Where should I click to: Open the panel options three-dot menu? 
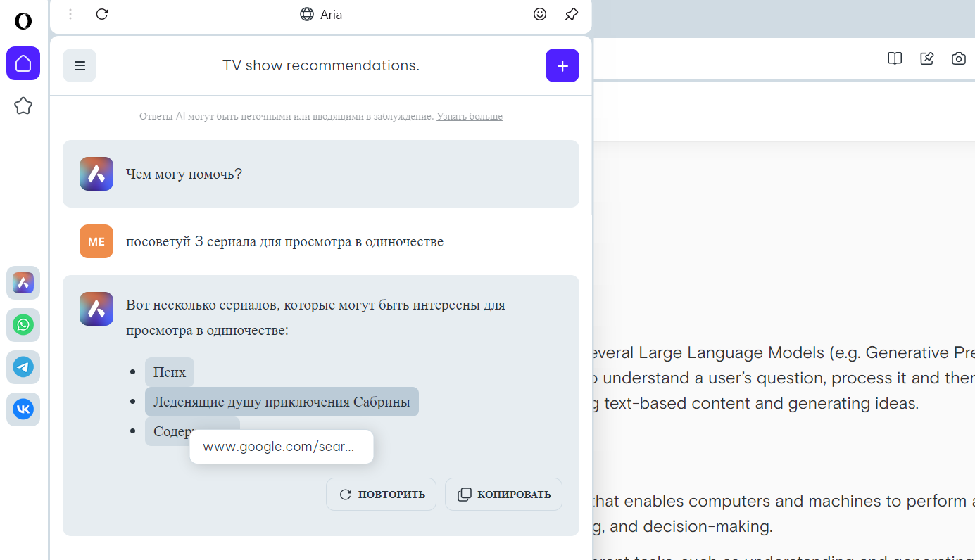click(x=70, y=14)
